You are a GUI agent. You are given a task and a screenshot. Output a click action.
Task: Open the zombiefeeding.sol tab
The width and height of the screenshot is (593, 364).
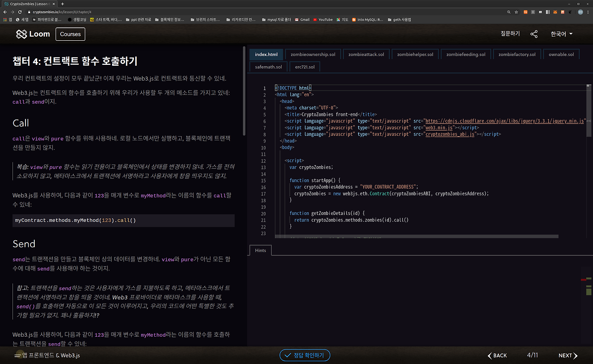point(466,54)
